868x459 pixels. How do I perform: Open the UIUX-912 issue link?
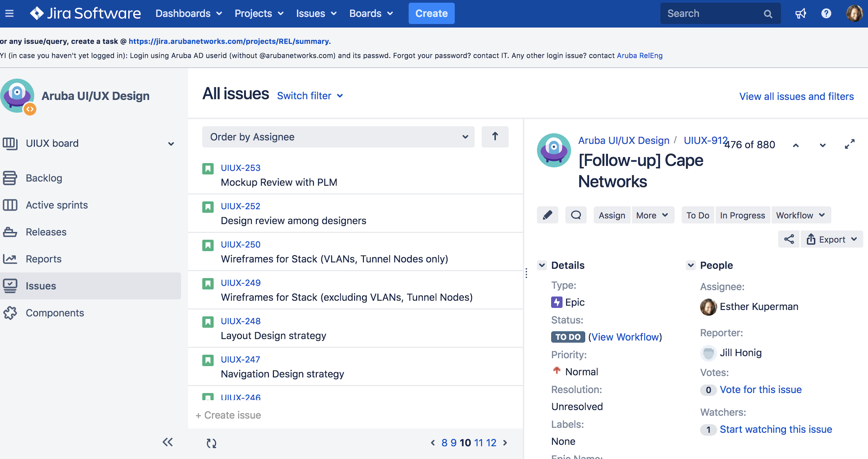(x=706, y=140)
